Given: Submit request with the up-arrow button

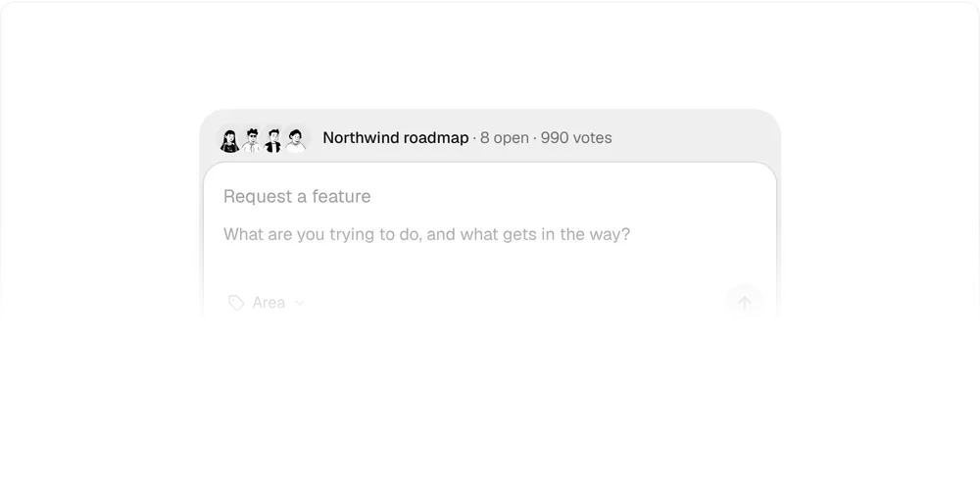Looking at the screenshot, I should pyautogui.click(x=745, y=303).
